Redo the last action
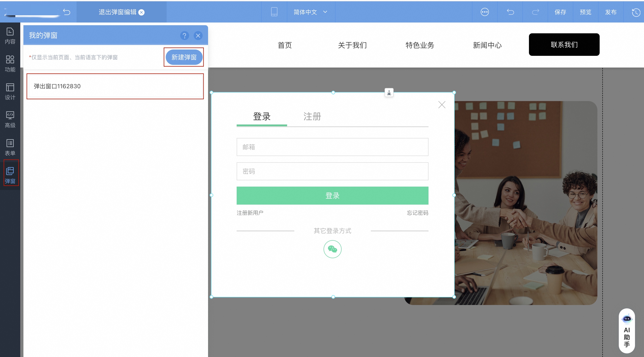This screenshot has height=357, width=644. 535,12
